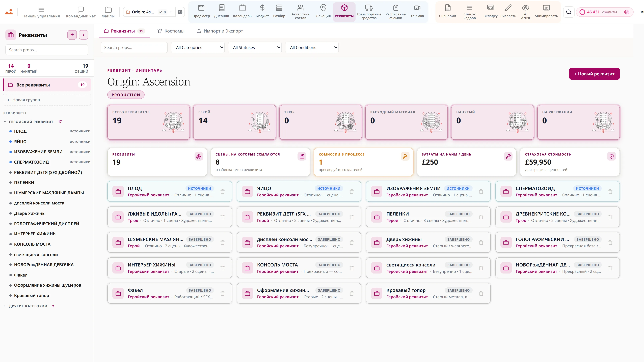Delete the ПЛОД prop via trash icon

tap(223, 192)
